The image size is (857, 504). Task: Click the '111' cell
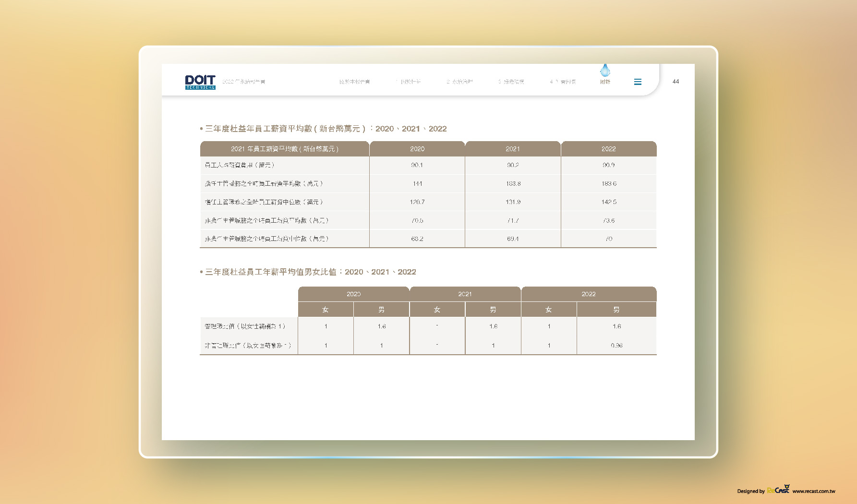tap(417, 183)
